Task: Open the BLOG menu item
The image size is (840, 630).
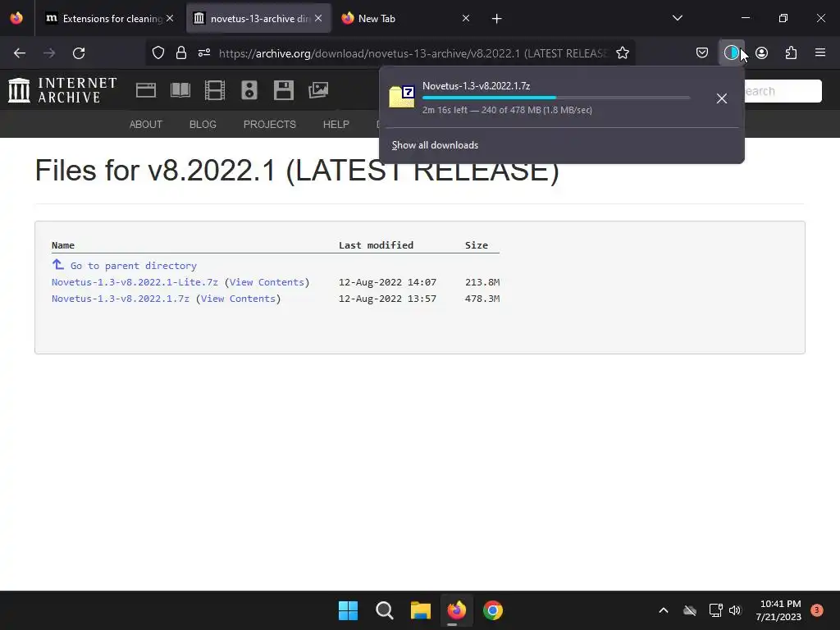Action: pos(203,125)
